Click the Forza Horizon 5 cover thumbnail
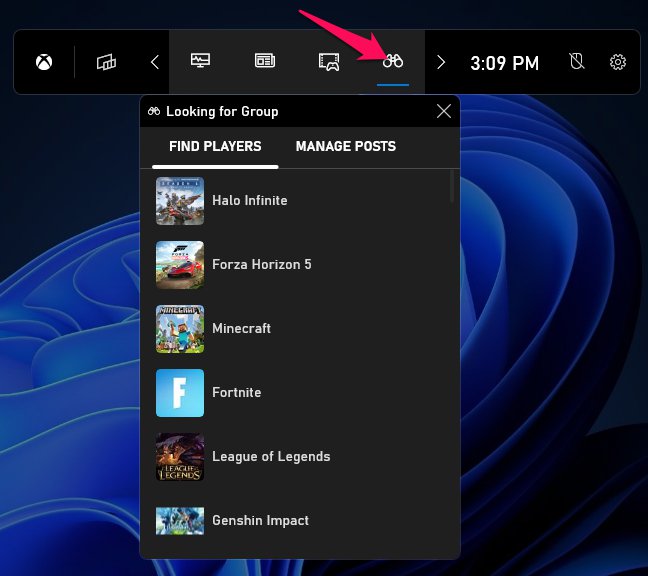The height and width of the screenshot is (576, 648). 180,265
